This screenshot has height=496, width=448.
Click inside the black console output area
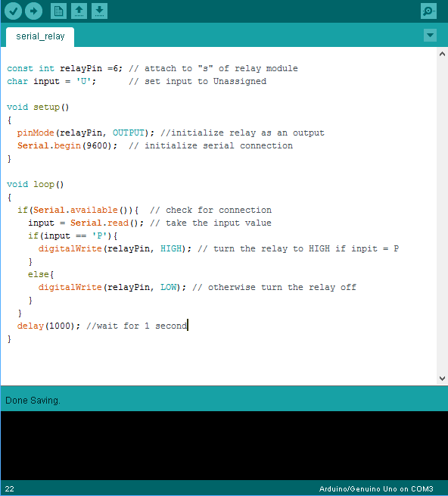pos(224,445)
